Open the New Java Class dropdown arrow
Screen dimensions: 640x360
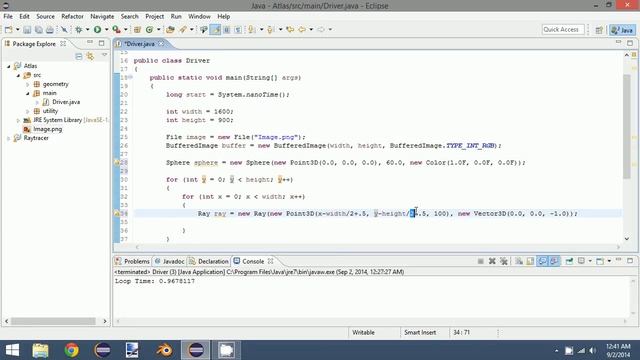click(158, 29)
